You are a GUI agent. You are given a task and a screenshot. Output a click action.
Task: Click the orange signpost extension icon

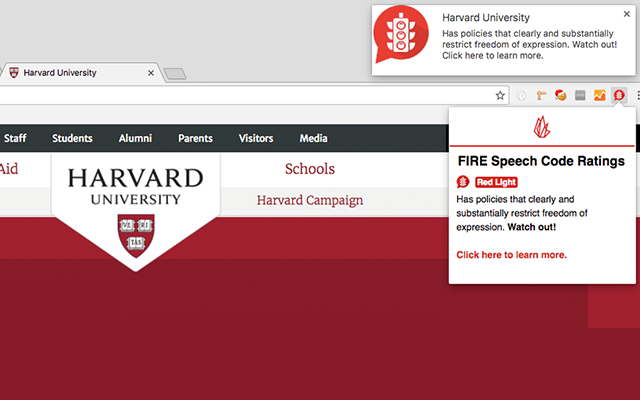point(541,96)
